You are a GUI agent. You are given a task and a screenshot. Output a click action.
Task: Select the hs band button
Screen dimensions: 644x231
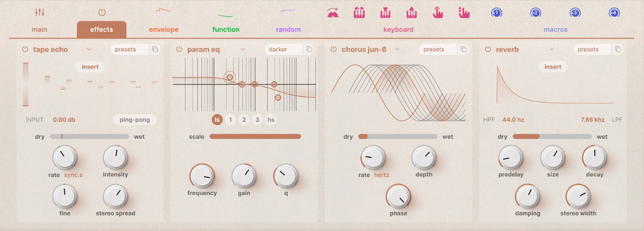pos(271,119)
